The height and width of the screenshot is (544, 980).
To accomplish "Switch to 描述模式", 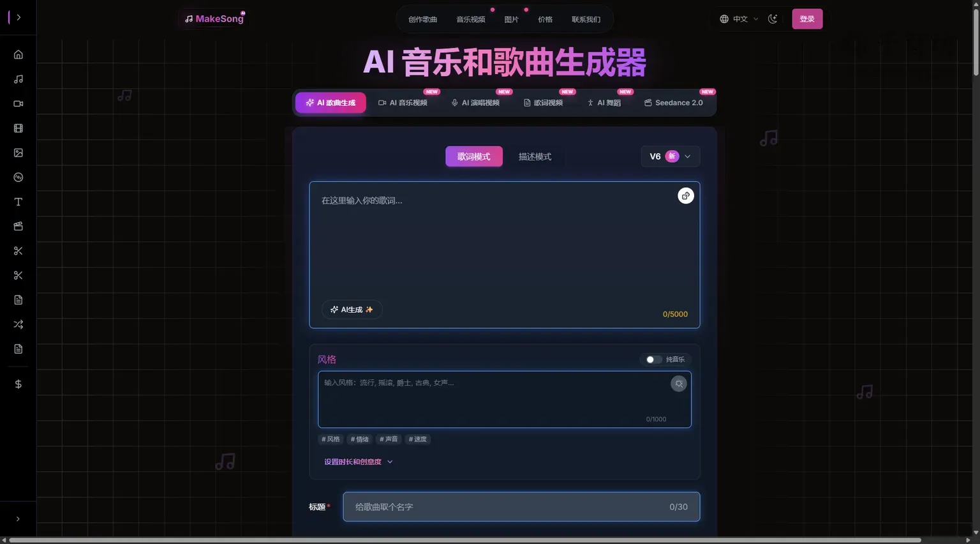I will [535, 156].
